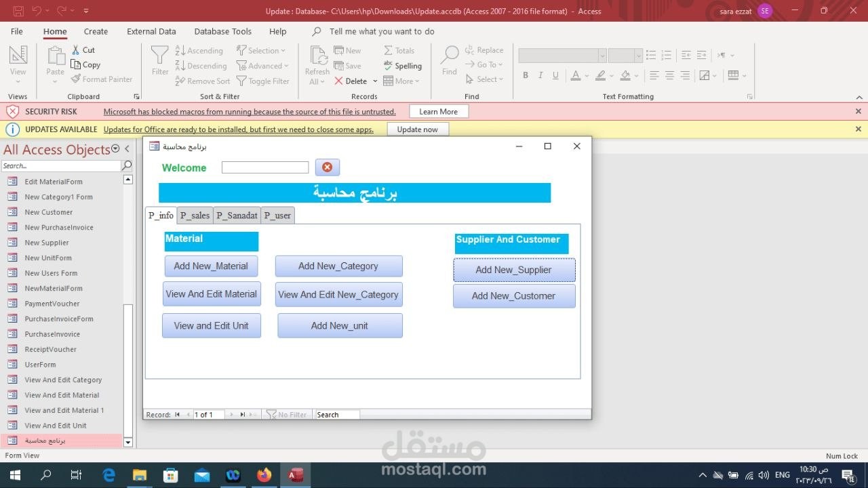The height and width of the screenshot is (488, 868).
Task: Sort records Descending
Action: pos(201,66)
